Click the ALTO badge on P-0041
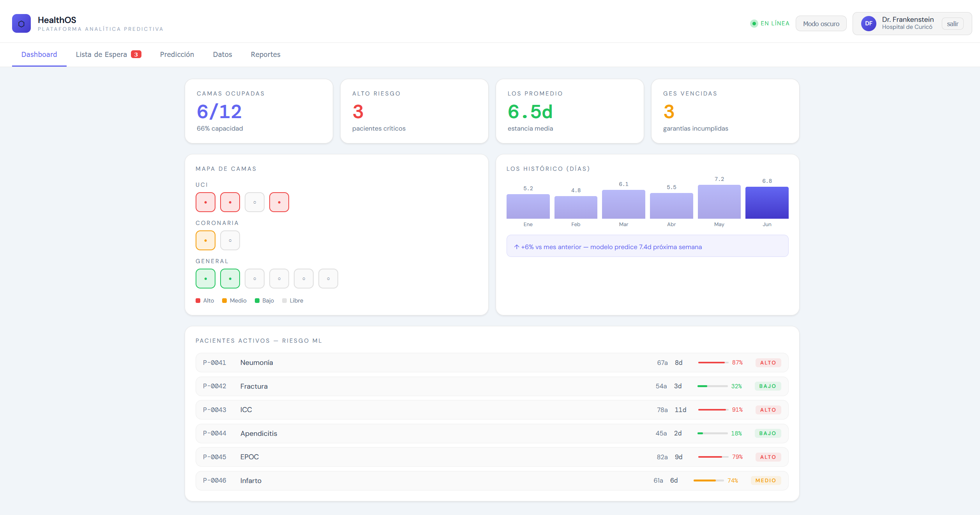This screenshot has height=515, width=980. [x=768, y=363]
